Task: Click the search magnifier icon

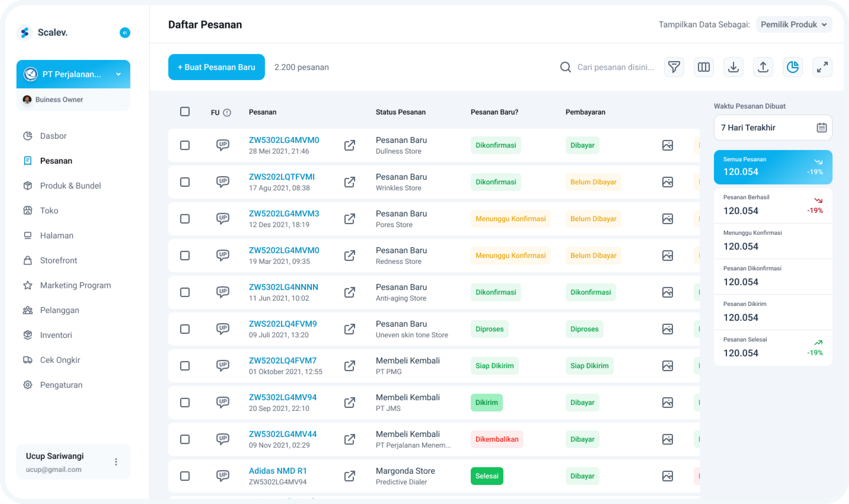Action: point(565,67)
